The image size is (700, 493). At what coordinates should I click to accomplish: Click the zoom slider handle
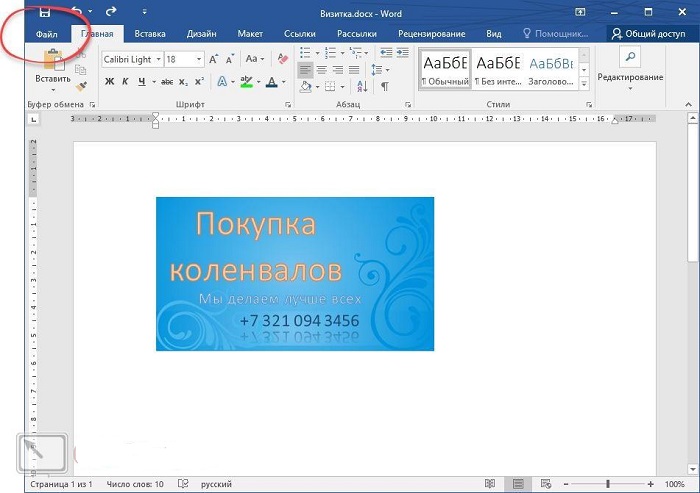tap(608, 484)
